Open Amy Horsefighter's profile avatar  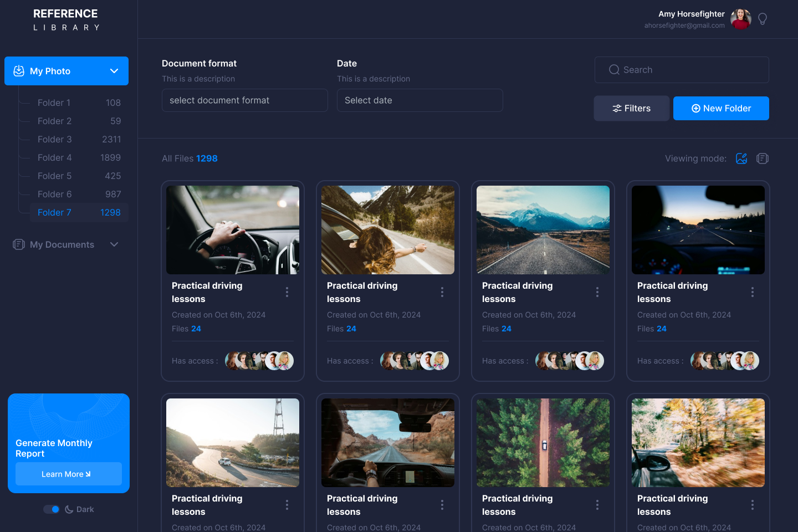[741, 19]
